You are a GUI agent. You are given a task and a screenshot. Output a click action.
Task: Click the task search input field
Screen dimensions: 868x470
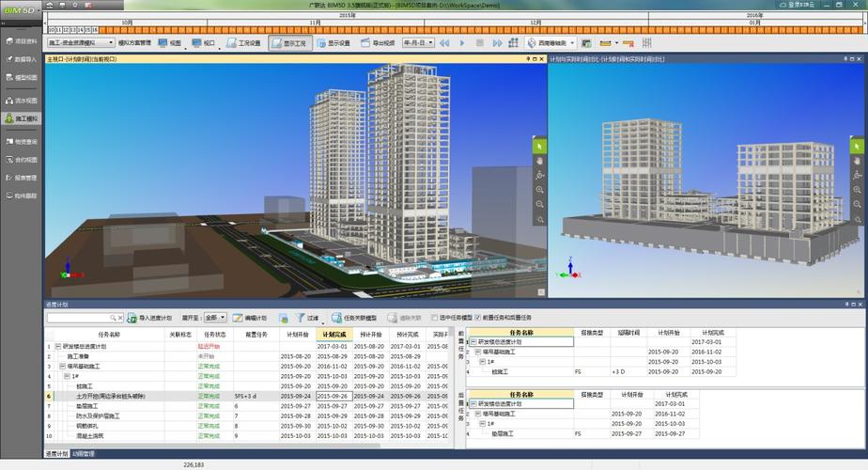(81, 318)
